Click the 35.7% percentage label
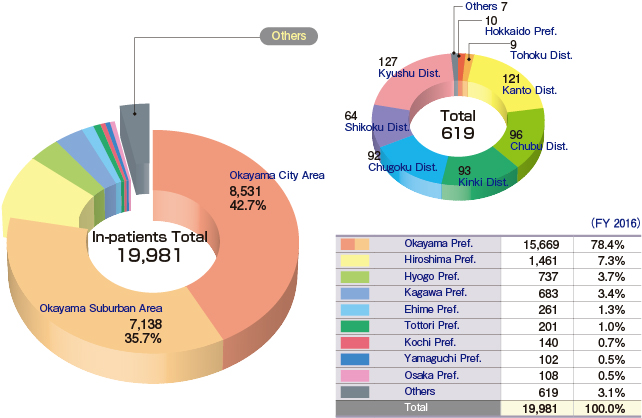This screenshot has height=418, width=642. pyautogui.click(x=143, y=338)
